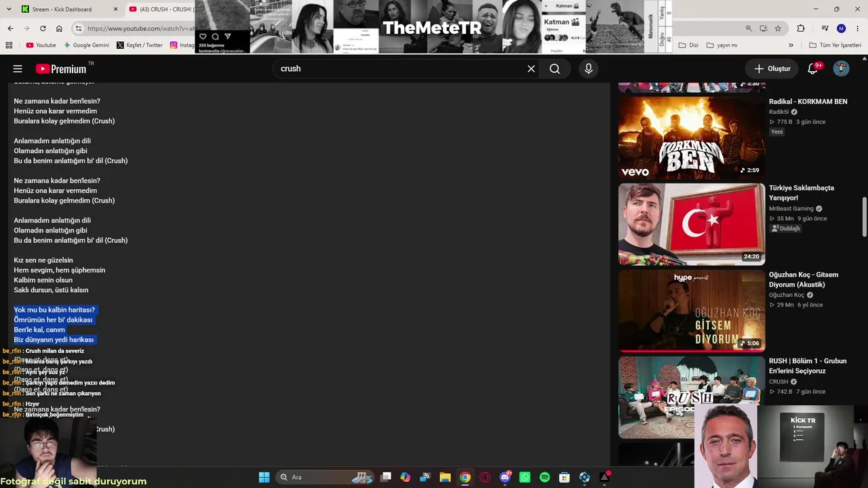Open Türkiye Saklambaçta Yarışıyor! video thumbnail

[x=692, y=224]
